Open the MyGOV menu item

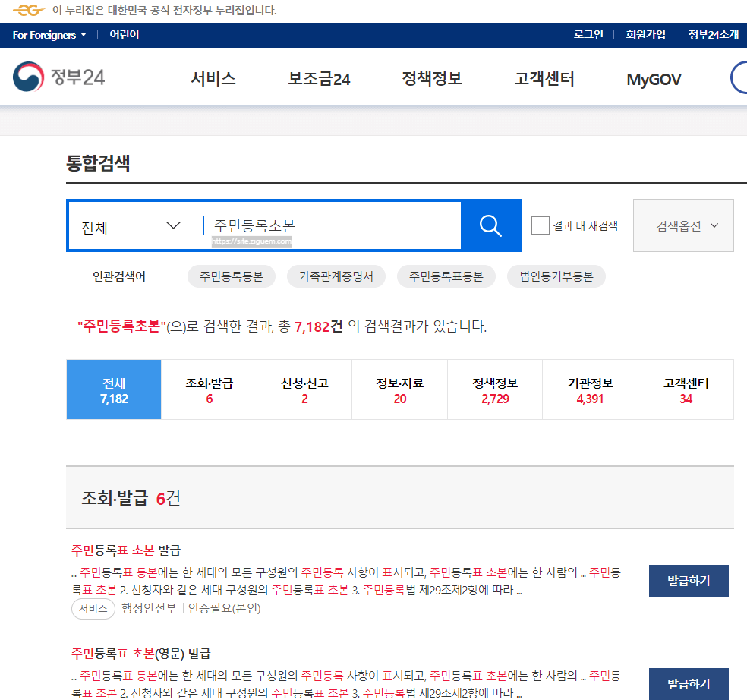652,78
